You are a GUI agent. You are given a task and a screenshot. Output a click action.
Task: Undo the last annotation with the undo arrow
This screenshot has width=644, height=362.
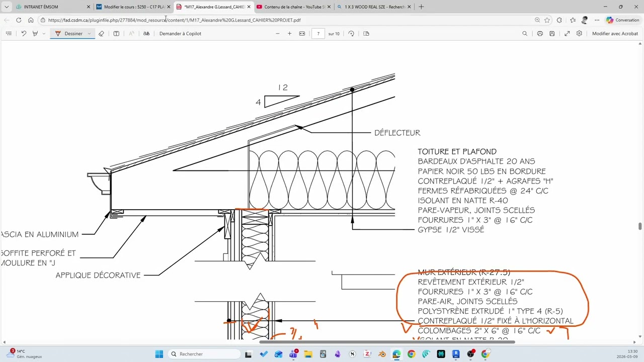point(24,34)
